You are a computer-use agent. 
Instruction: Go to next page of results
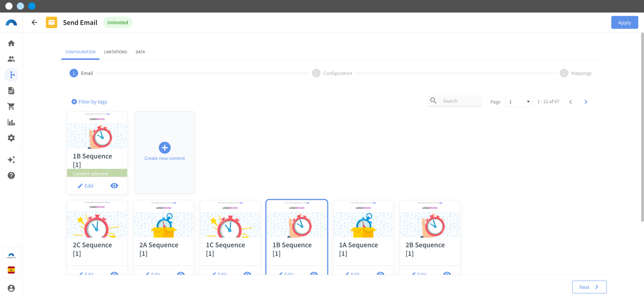pos(586,102)
